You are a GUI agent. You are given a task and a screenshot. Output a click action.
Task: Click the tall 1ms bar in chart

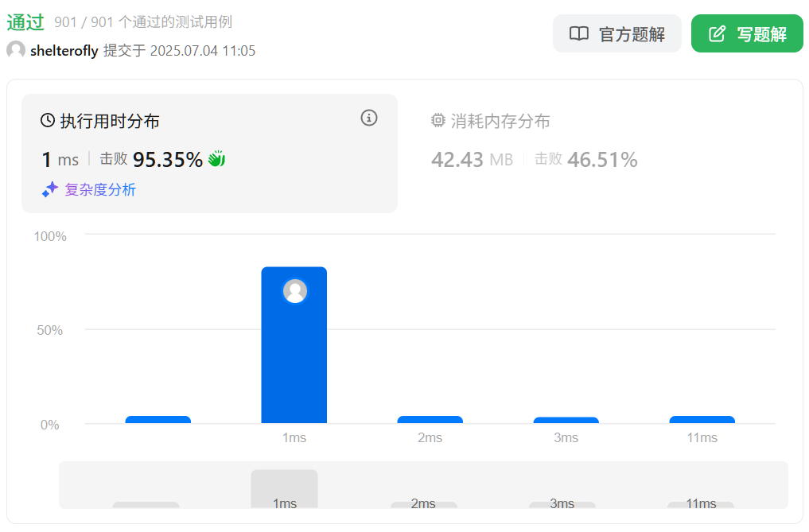click(294, 345)
